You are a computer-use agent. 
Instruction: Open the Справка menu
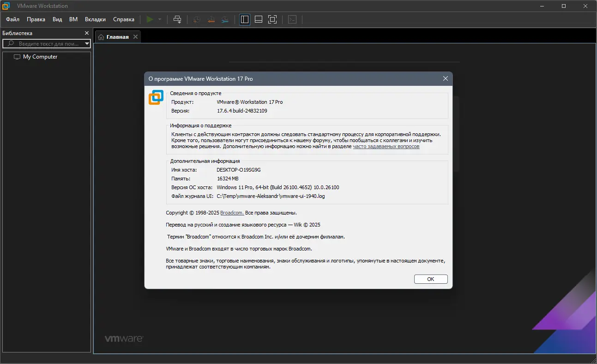tap(124, 19)
